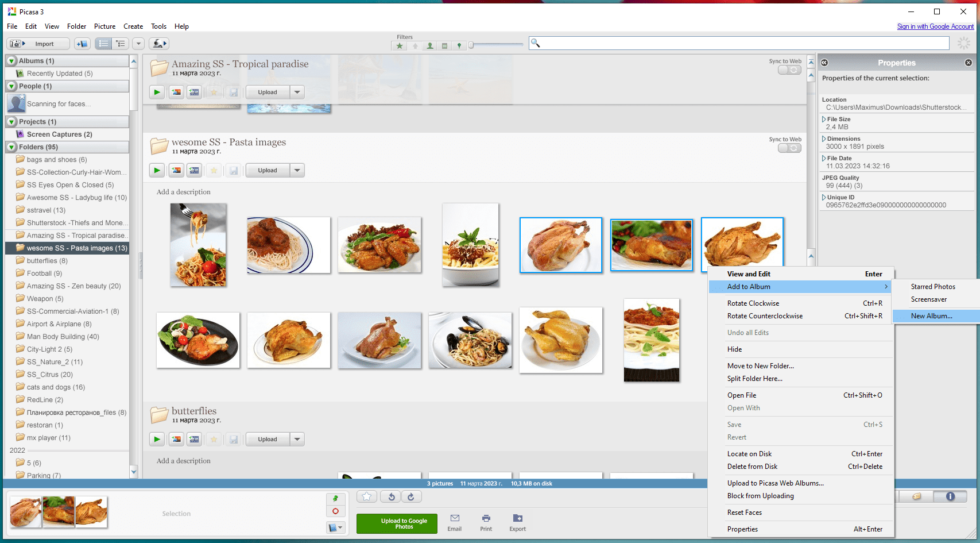
Task: Open the Create menu
Action: pyautogui.click(x=133, y=26)
